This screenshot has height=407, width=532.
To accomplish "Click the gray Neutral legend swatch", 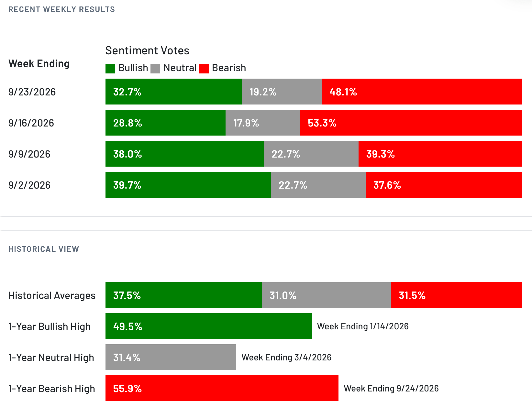I will pos(155,69).
